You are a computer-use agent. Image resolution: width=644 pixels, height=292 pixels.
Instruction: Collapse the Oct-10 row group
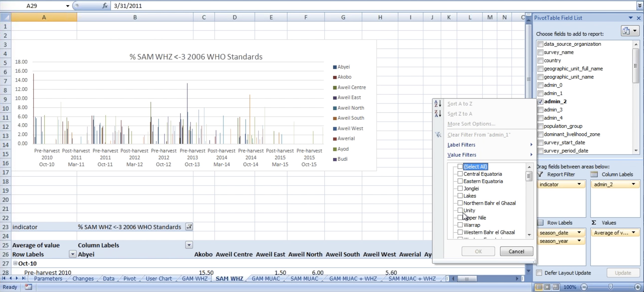point(15,263)
